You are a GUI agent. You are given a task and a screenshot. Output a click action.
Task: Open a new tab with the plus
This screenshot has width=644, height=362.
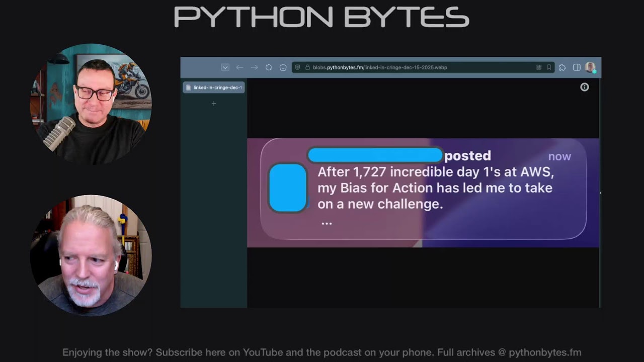coord(214,103)
